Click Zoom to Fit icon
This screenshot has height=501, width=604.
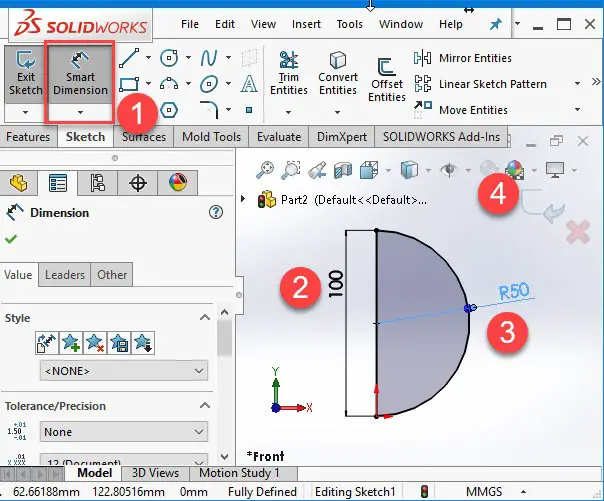point(265,170)
